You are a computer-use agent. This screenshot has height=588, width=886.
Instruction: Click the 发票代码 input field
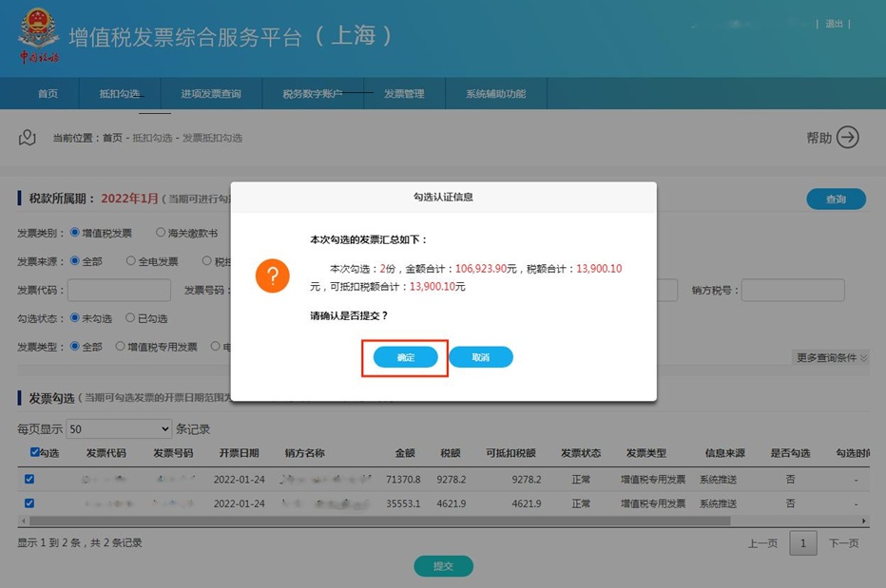(x=119, y=290)
